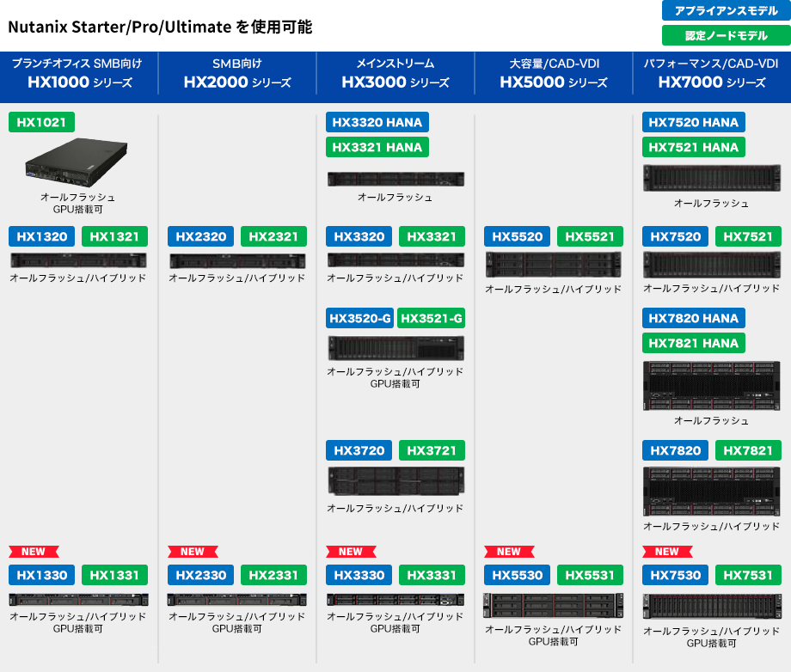791x672 pixels.
Task: View the server image under HX1320
Action: (x=79, y=260)
